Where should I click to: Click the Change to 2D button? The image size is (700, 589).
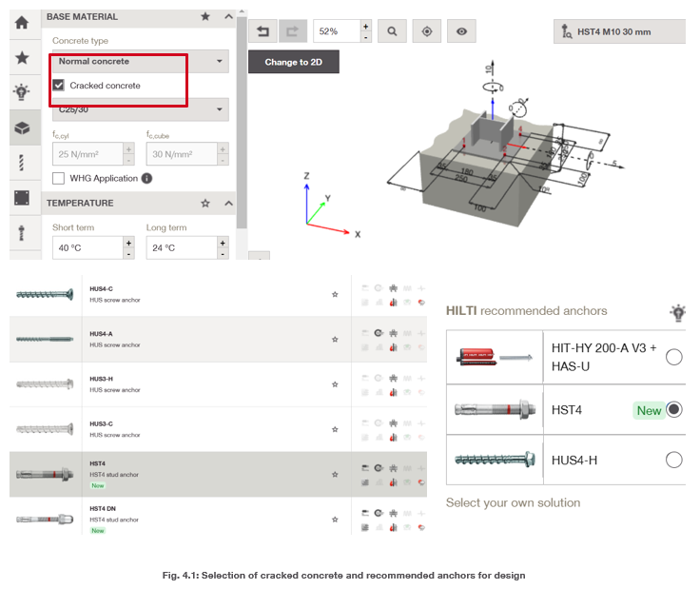click(x=293, y=62)
